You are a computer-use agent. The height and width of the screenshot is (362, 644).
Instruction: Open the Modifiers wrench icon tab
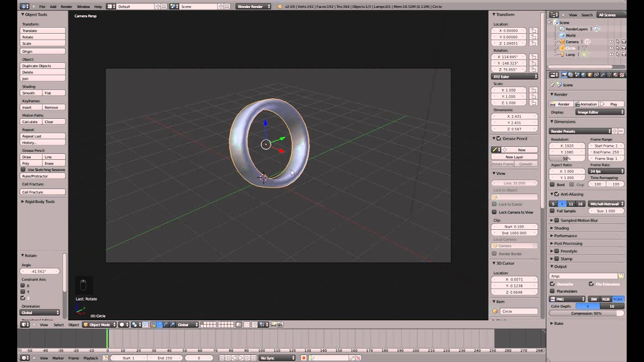[x=603, y=74]
